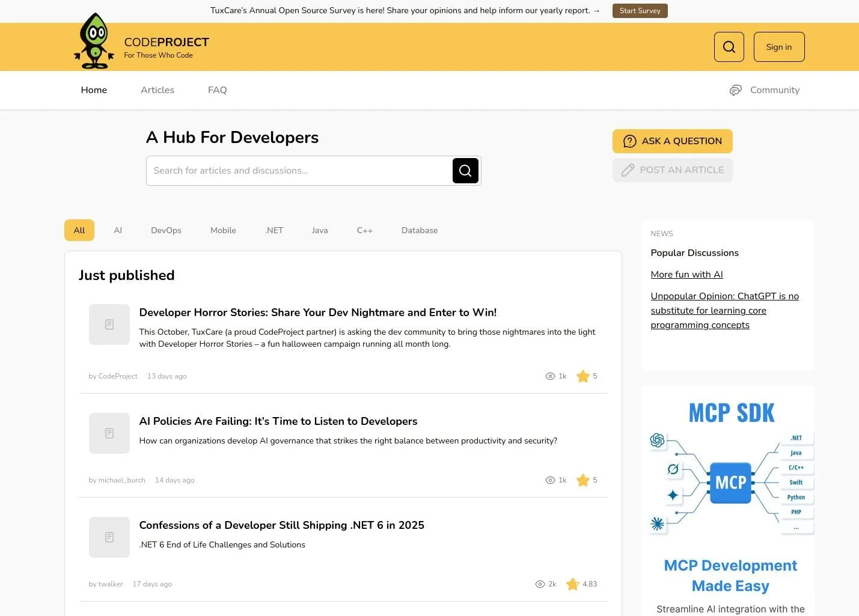Start the TuxCare survey

coord(640,11)
